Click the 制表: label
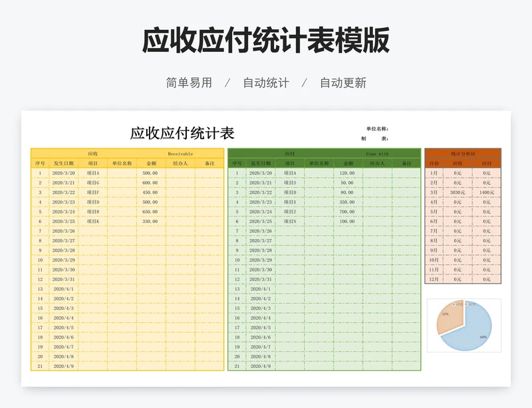The height and width of the screenshot is (408, 532). (374, 138)
